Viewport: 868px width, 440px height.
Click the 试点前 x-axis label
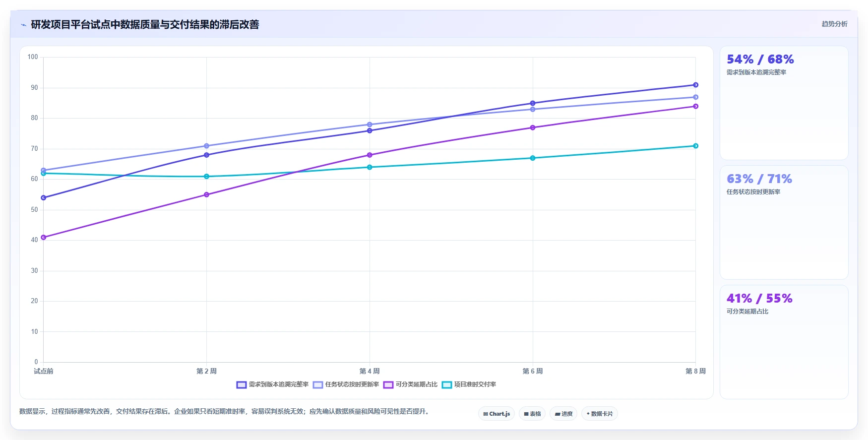[44, 371]
